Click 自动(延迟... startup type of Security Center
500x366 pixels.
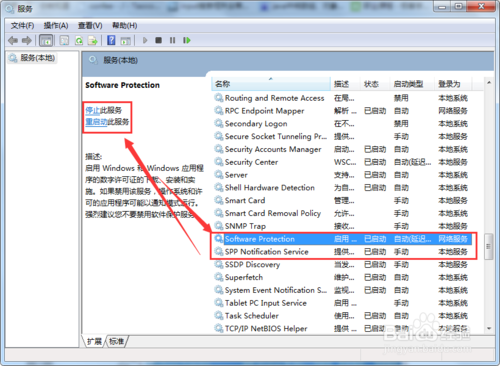(x=412, y=162)
